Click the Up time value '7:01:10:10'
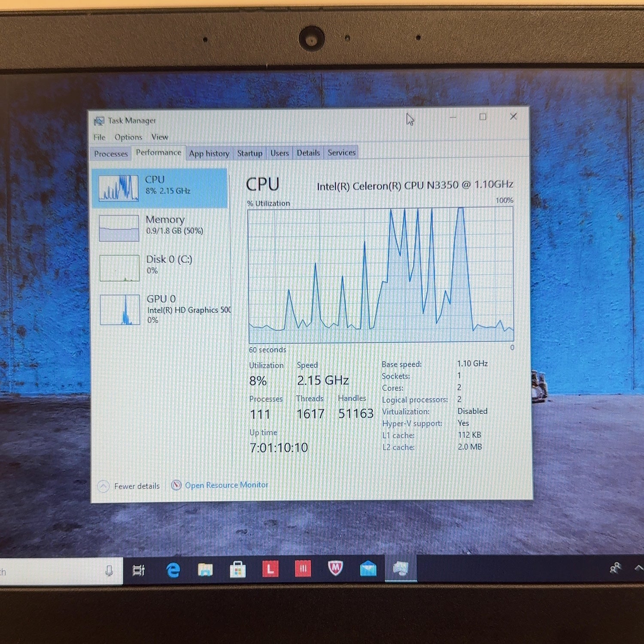 pos(279,448)
